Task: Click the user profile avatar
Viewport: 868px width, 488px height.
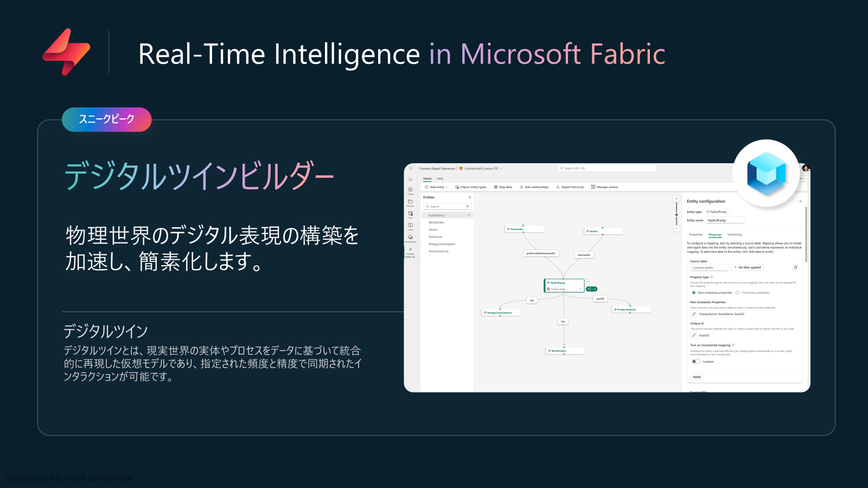Action: click(x=805, y=169)
